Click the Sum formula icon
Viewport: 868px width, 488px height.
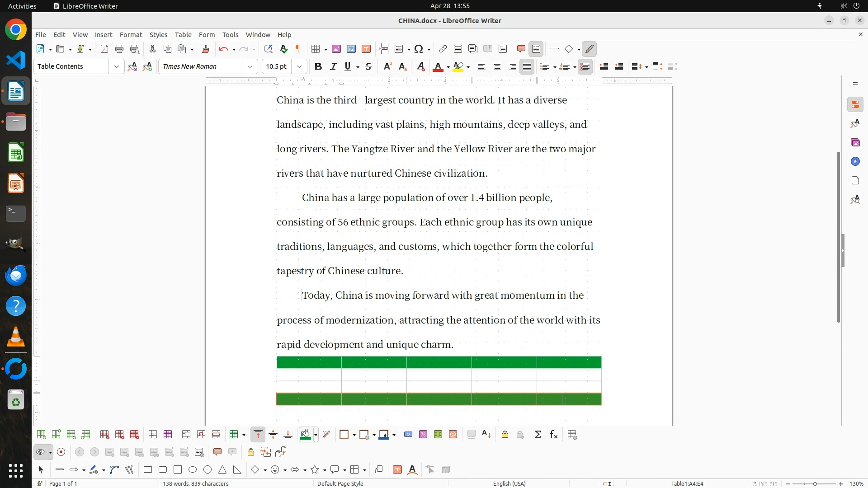click(x=538, y=435)
